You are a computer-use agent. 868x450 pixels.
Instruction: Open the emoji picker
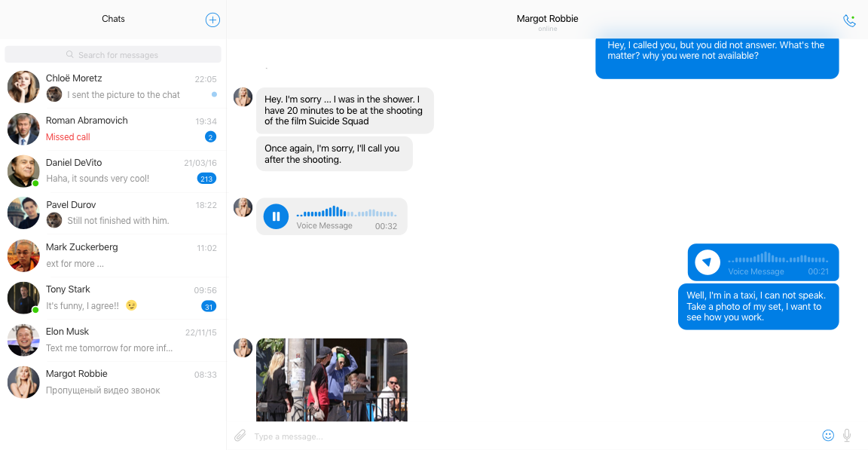[x=828, y=436]
